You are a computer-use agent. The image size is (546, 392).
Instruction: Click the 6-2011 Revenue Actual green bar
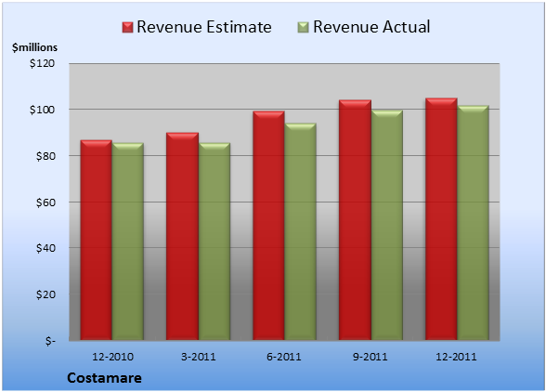coord(300,231)
